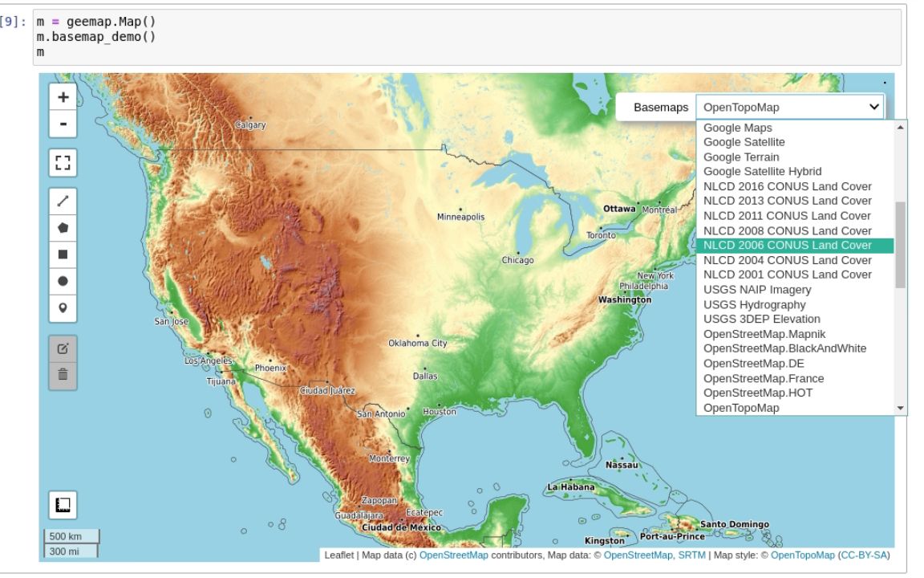Zoom out with the minus button
Viewport: 924px width, 578px height.
[63, 124]
